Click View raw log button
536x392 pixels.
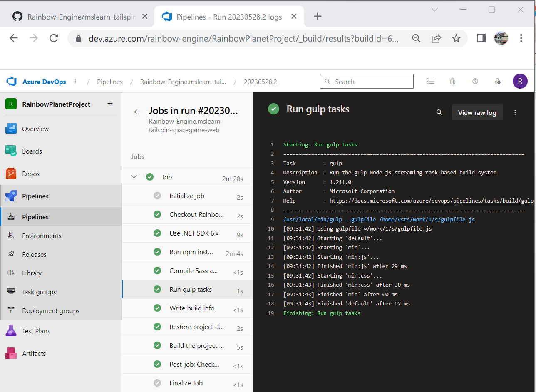pos(477,112)
